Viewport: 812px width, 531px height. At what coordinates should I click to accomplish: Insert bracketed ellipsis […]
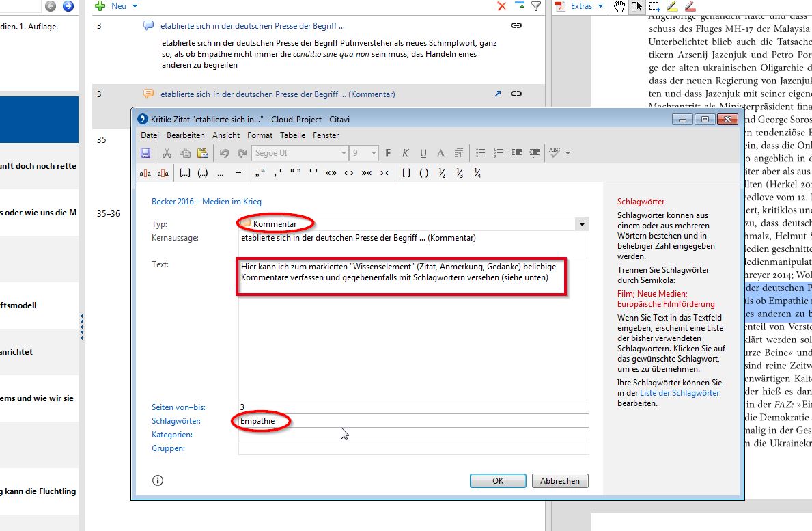(x=185, y=173)
